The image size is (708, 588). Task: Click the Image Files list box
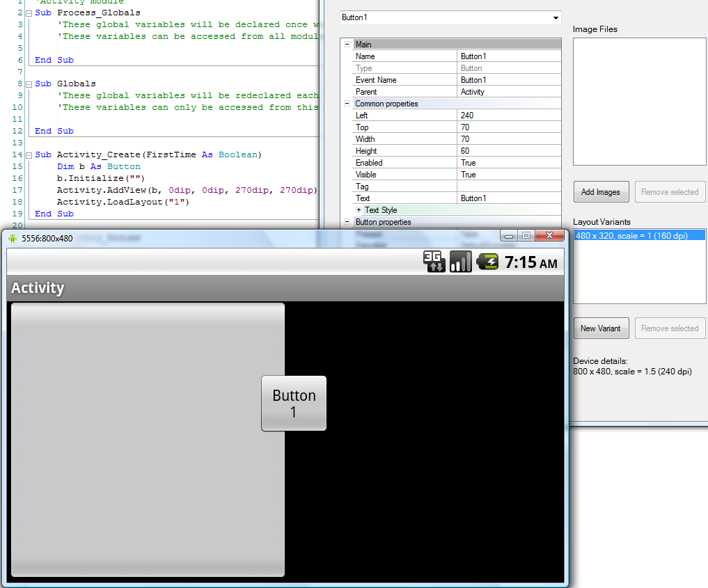coord(639,102)
